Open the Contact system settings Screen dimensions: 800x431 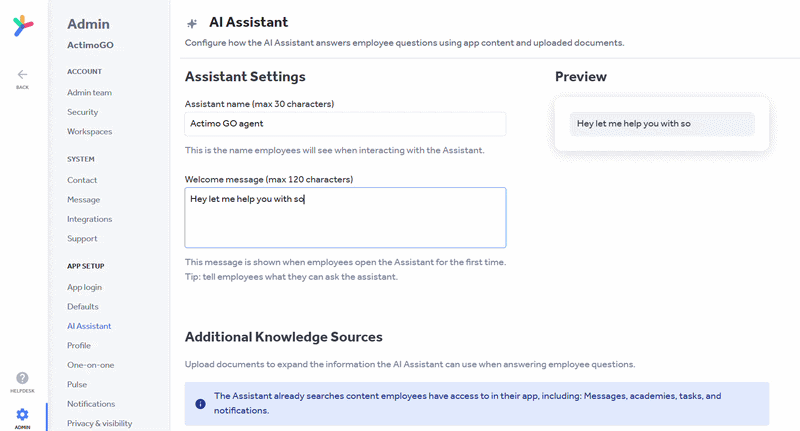pos(82,180)
